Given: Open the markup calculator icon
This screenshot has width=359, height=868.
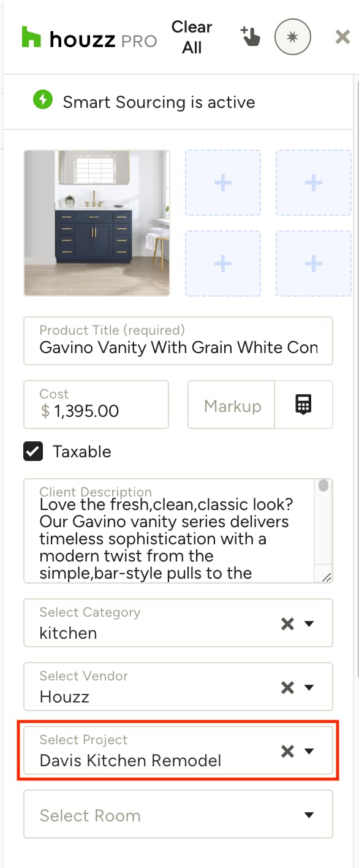Looking at the screenshot, I should click(304, 405).
